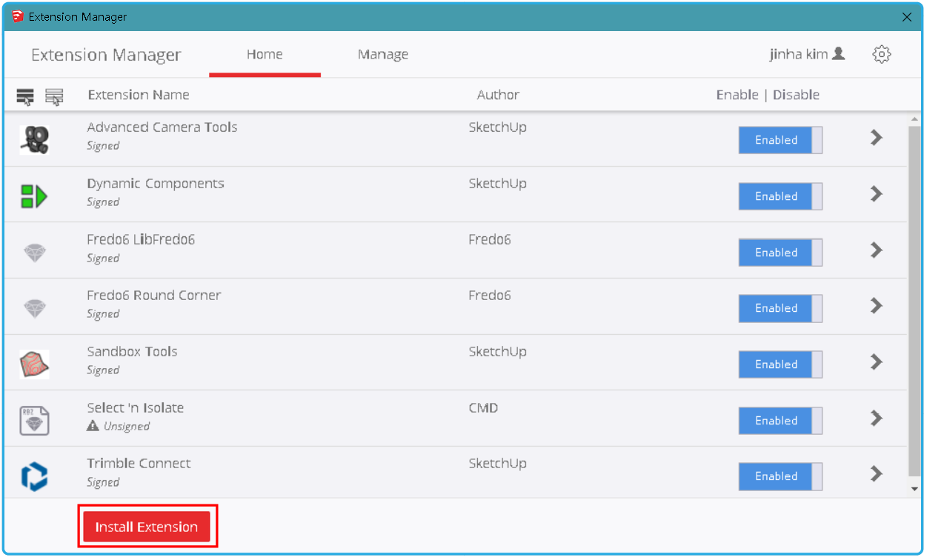Expand Trimble Connect details chevron

(877, 473)
